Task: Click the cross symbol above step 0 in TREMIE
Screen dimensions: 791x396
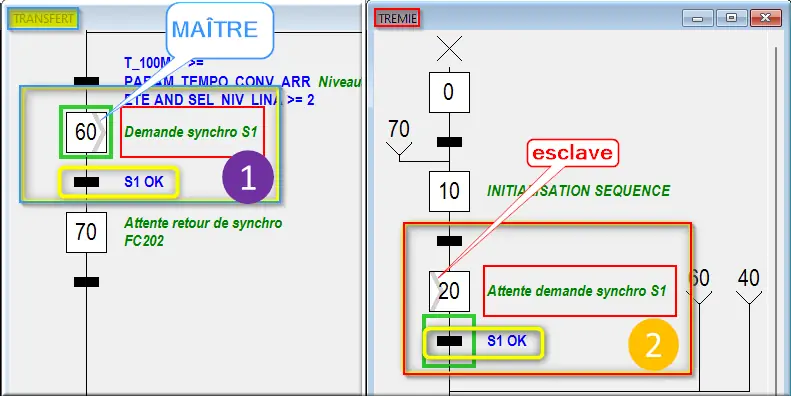Action: click(x=449, y=49)
